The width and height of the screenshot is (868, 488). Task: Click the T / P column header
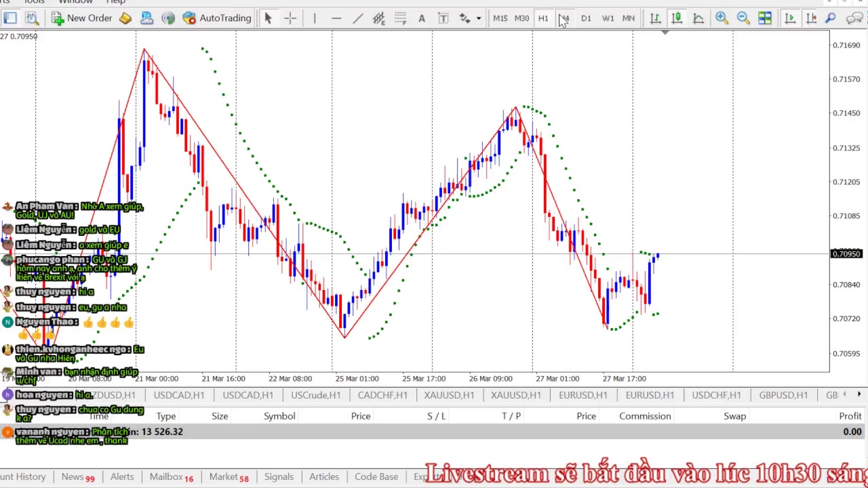(x=511, y=416)
